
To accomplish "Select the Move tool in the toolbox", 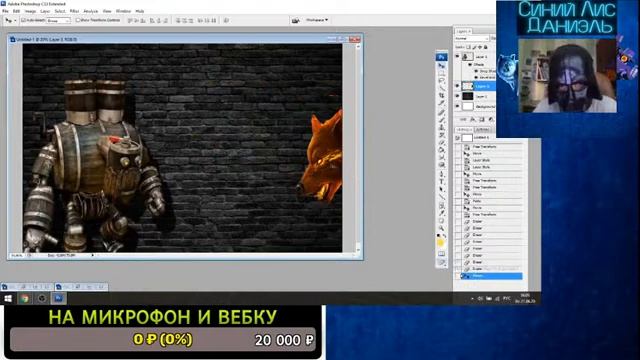I will (x=441, y=66).
